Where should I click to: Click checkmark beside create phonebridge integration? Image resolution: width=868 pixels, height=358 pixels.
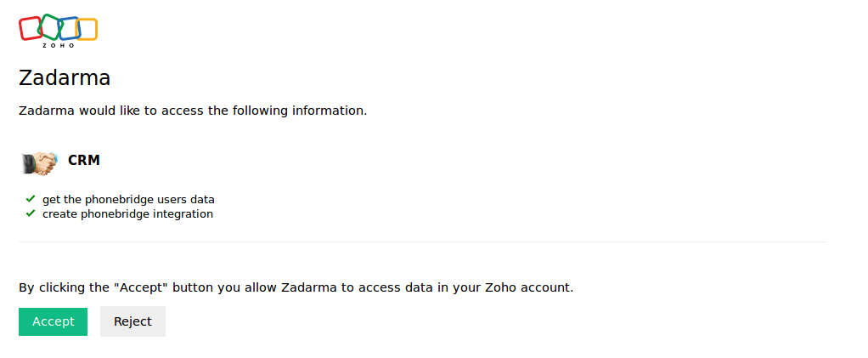31,213
